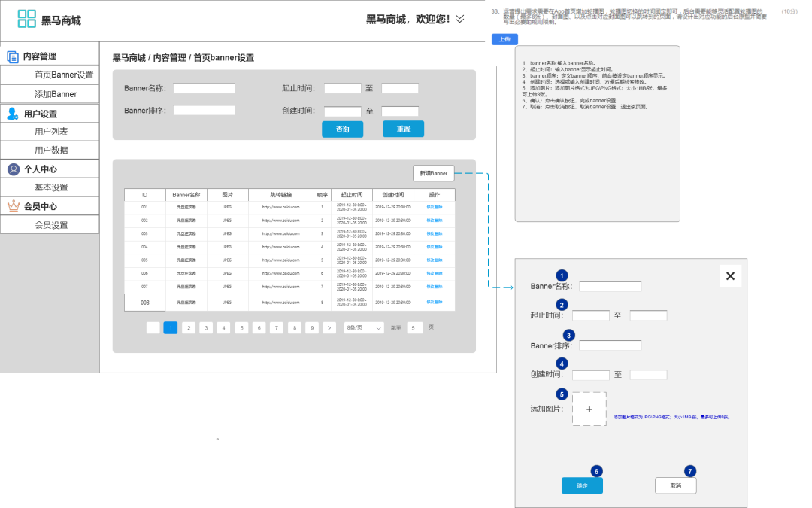This screenshot has height=508, width=812.
Task: Click dialog 创建时间 end input
Action: tap(648, 374)
